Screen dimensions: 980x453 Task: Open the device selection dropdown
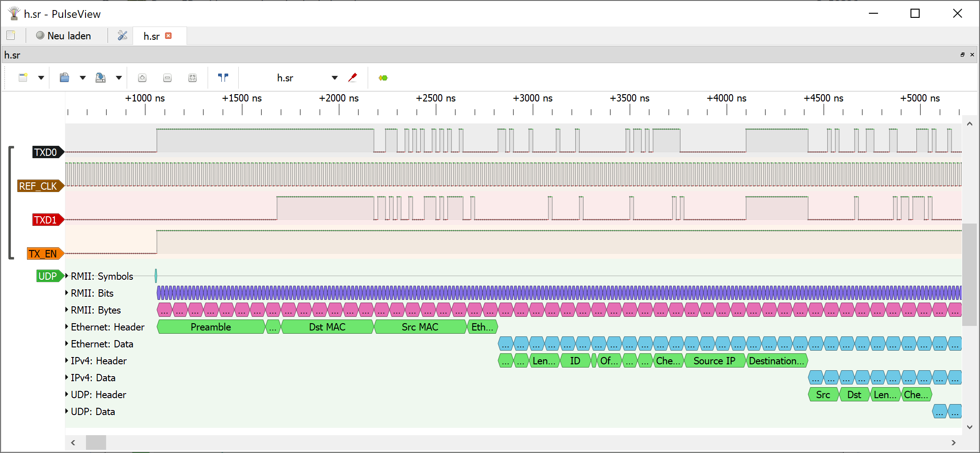point(334,78)
